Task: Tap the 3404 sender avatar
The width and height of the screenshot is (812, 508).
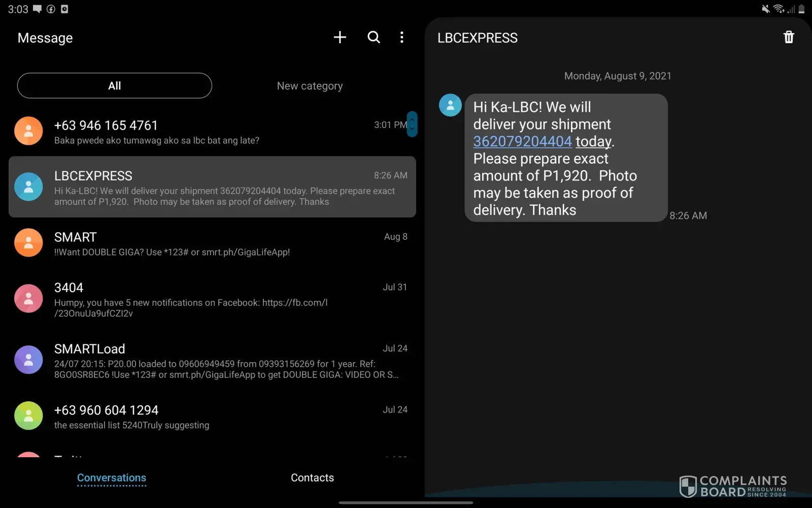Action: pos(28,298)
